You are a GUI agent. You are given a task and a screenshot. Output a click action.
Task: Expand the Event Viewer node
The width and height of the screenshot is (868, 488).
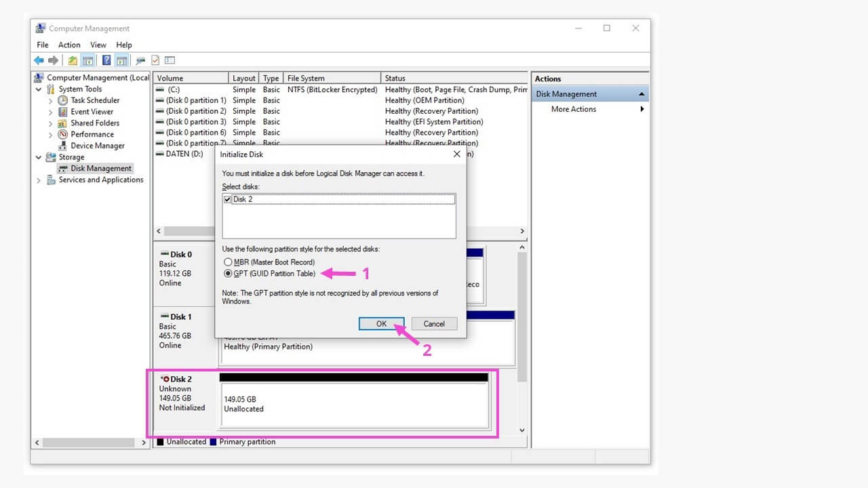click(51, 112)
